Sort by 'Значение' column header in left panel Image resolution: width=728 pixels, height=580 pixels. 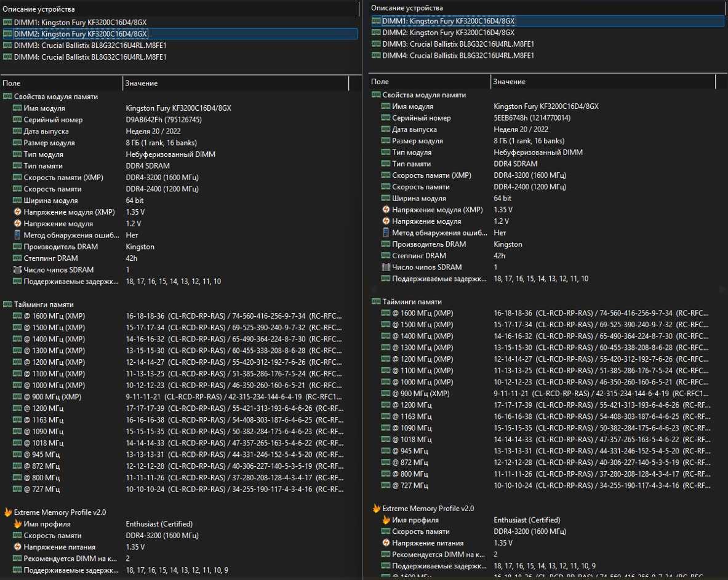pyautogui.click(x=236, y=83)
